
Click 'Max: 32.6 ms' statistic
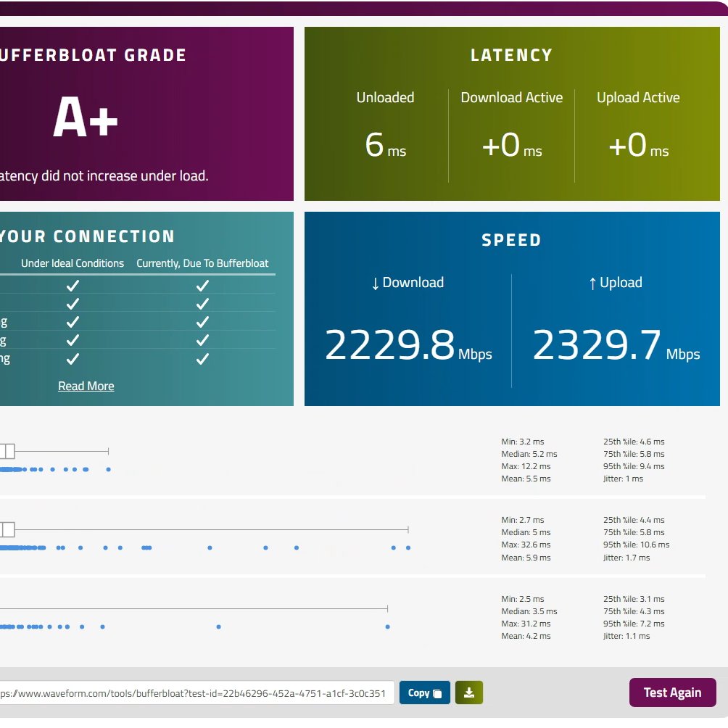(x=526, y=545)
